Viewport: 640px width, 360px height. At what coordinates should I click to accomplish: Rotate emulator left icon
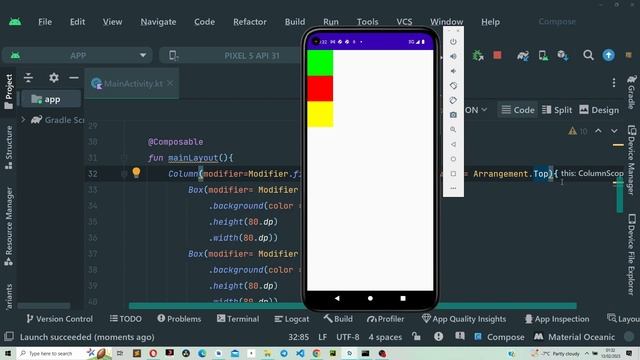pyautogui.click(x=453, y=86)
